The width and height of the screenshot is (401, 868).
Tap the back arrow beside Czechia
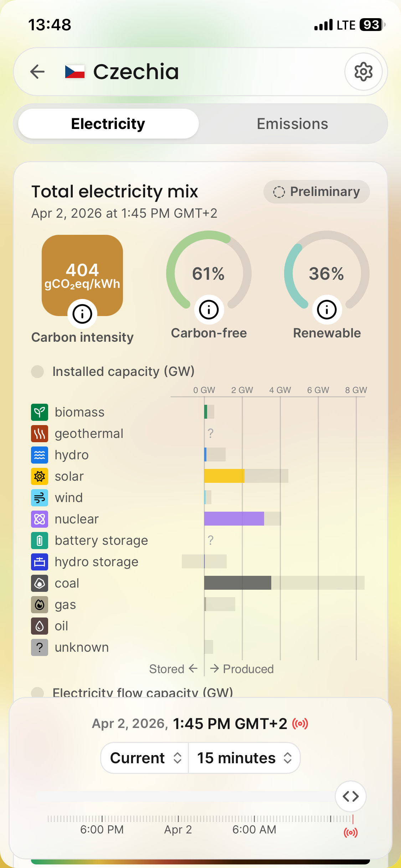coord(37,72)
